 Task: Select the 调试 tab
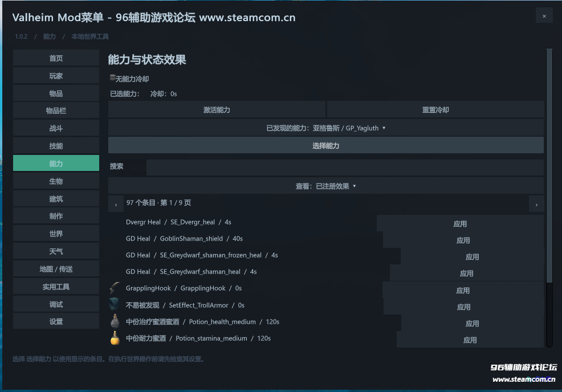pos(56,304)
